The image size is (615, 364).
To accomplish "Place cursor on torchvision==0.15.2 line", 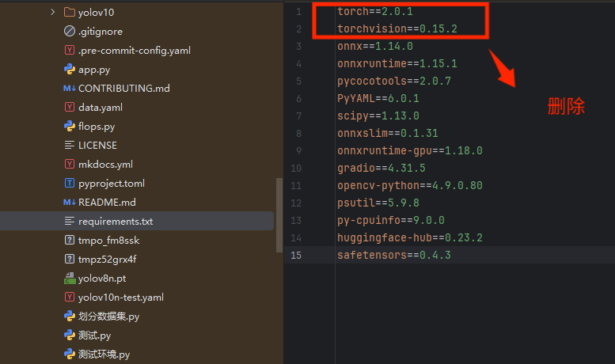I will click(x=397, y=28).
